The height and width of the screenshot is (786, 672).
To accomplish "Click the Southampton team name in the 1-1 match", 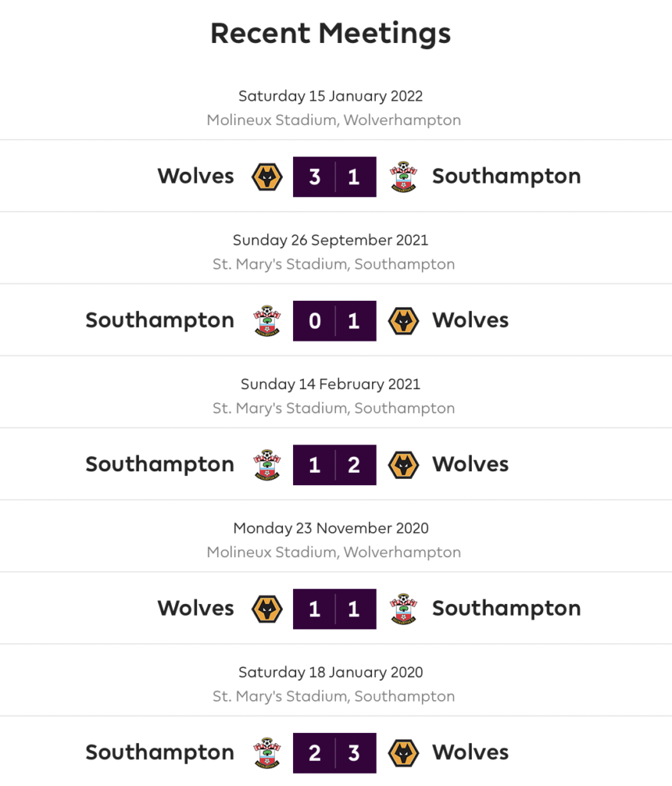I will 506,608.
